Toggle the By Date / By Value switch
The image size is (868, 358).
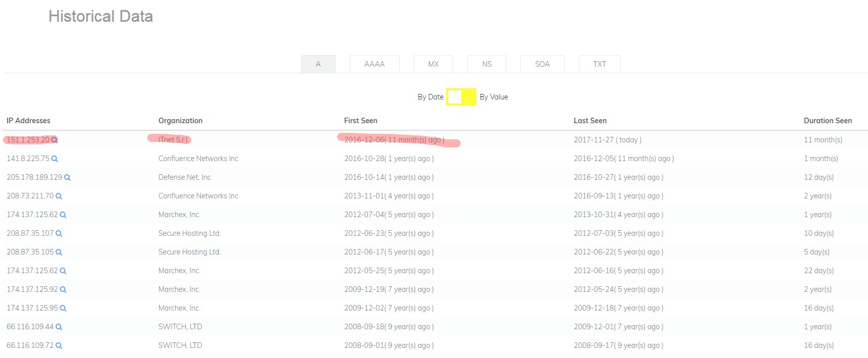(461, 97)
